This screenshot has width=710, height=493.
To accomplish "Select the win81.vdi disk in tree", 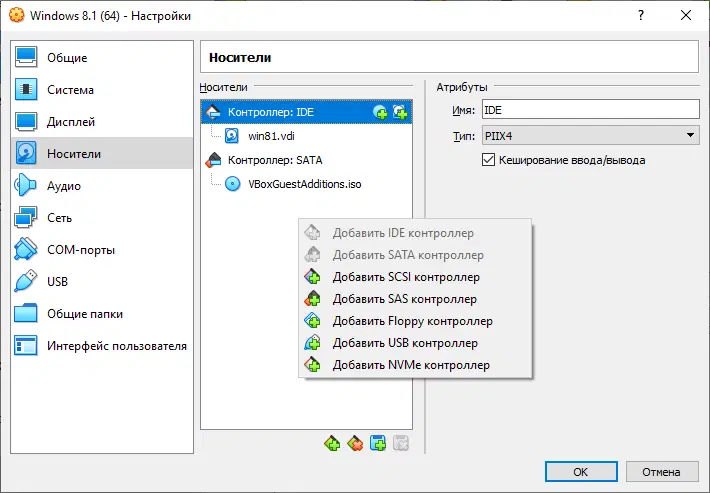I will tap(268, 136).
